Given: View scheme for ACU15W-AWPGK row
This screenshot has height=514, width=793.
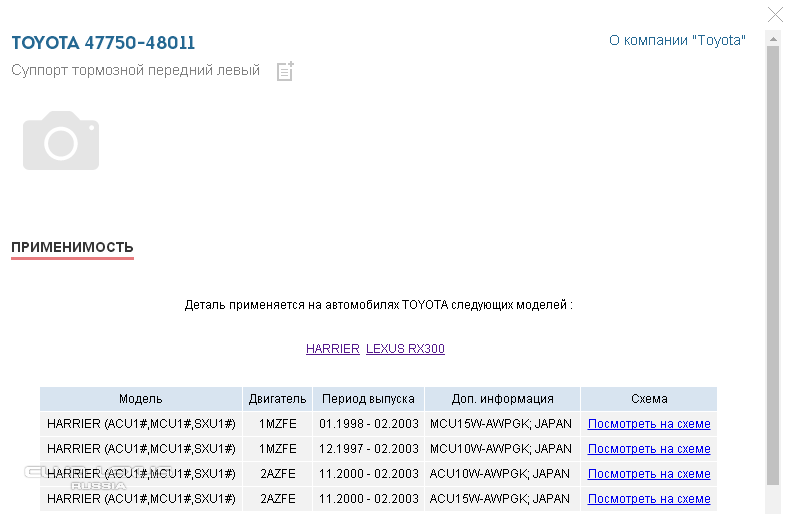Looking at the screenshot, I should click(649, 499).
